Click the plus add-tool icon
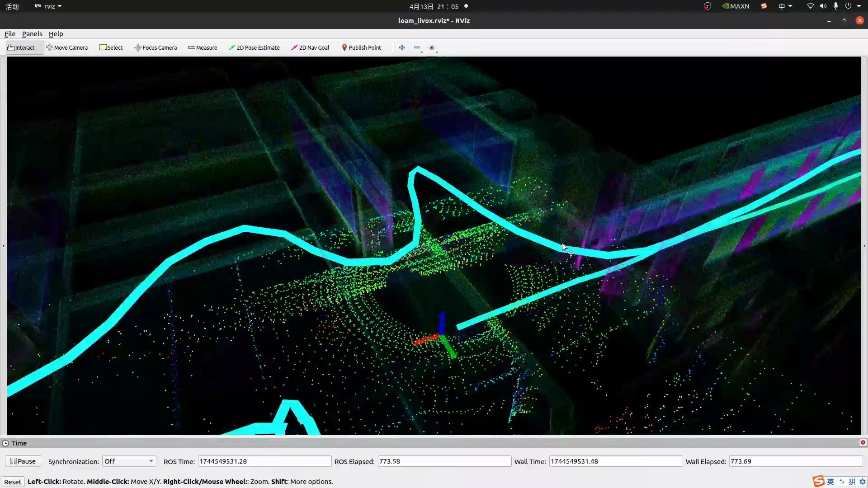The height and width of the screenshot is (488, 868). pos(401,47)
